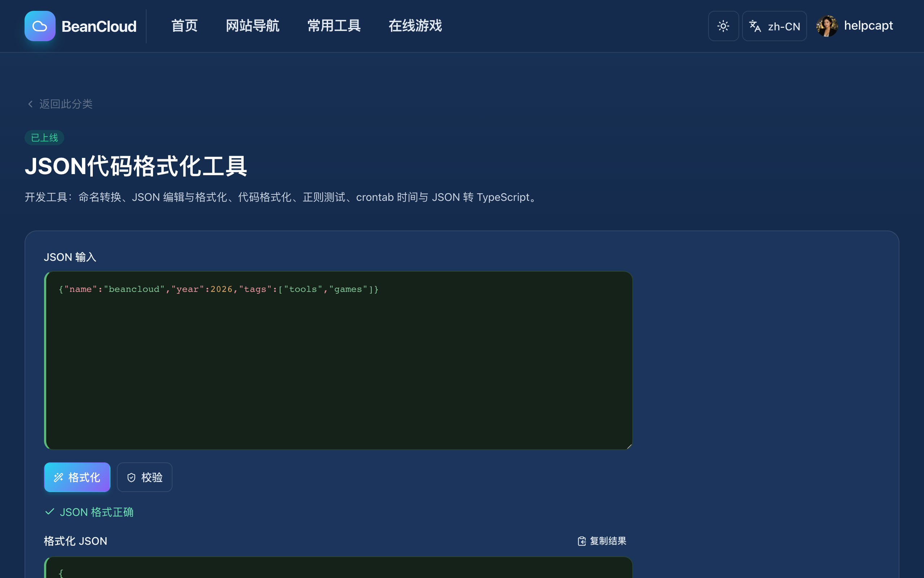
Task: Click the shield icon on 校验
Action: coord(131,478)
